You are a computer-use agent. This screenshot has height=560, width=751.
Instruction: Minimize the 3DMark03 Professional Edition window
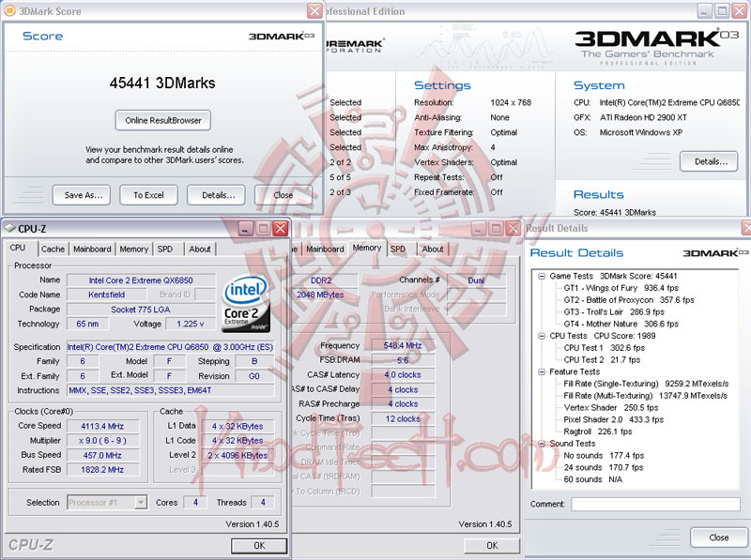point(705,10)
